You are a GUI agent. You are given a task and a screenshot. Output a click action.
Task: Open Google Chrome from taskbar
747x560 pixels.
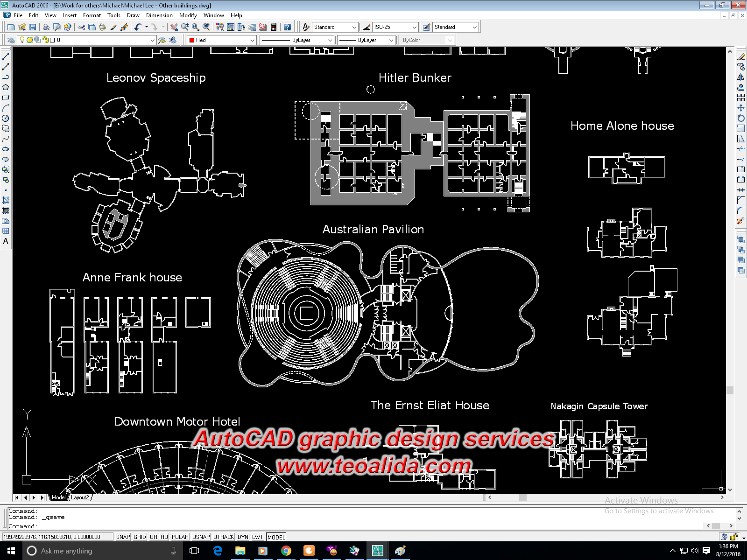pos(286,551)
